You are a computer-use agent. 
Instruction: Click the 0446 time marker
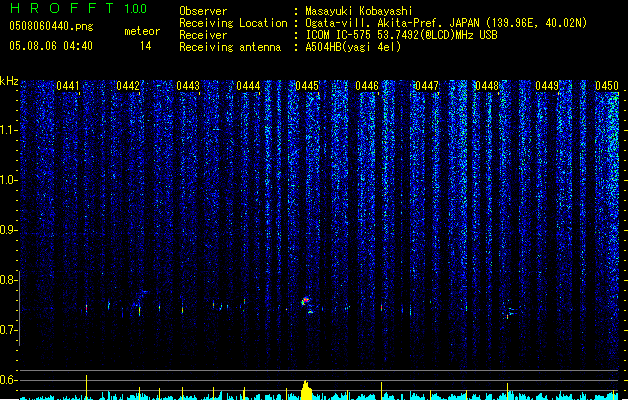367,86
